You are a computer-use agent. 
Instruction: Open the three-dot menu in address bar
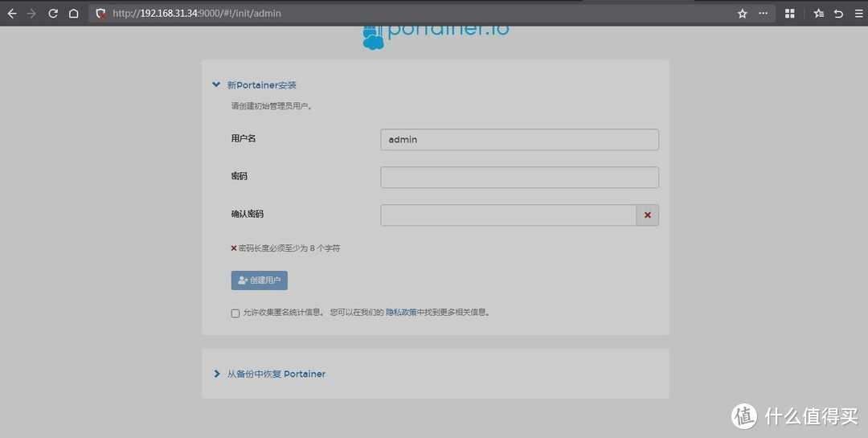[763, 14]
